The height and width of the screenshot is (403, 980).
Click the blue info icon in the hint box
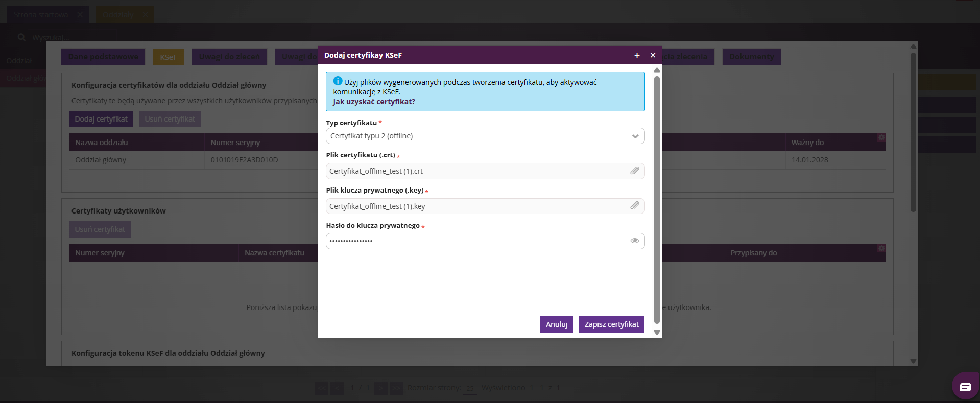[x=338, y=81]
